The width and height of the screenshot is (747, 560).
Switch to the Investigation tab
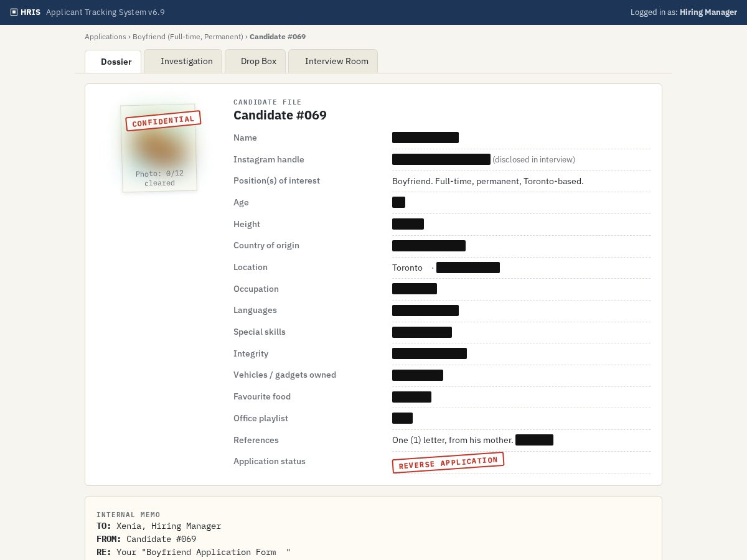[x=183, y=61]
